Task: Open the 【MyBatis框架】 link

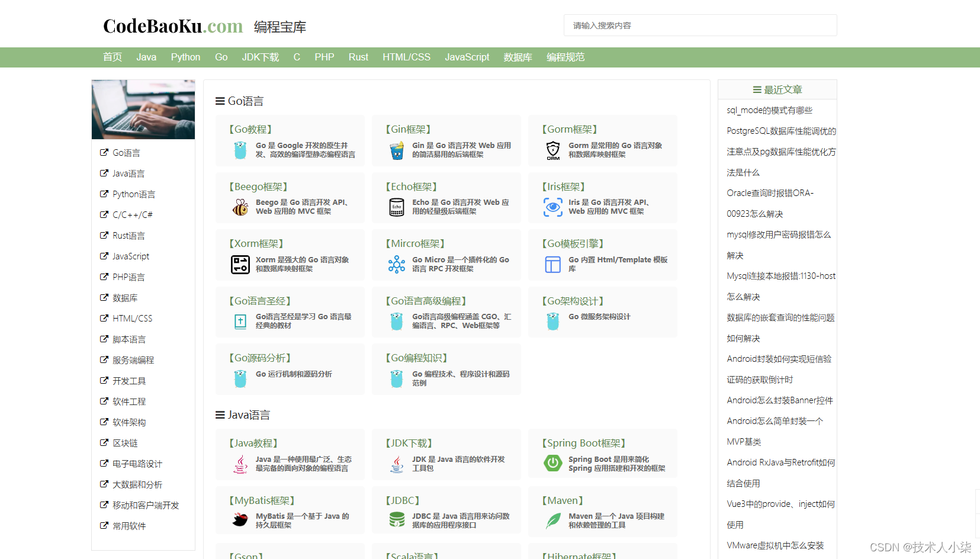Action: 262,500
